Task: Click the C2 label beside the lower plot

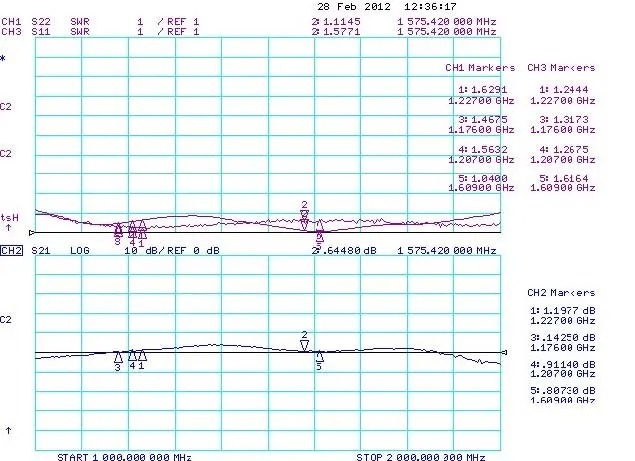Action: 7,320
